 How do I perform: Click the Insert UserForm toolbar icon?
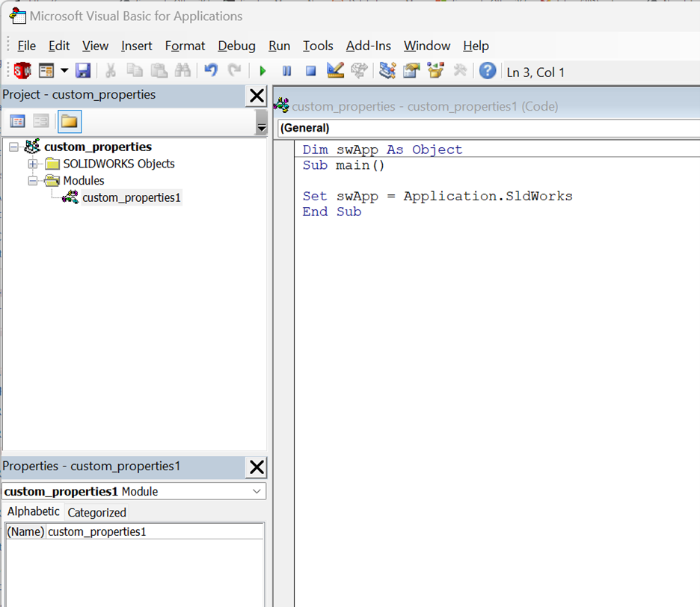click(x=46, y=71)
